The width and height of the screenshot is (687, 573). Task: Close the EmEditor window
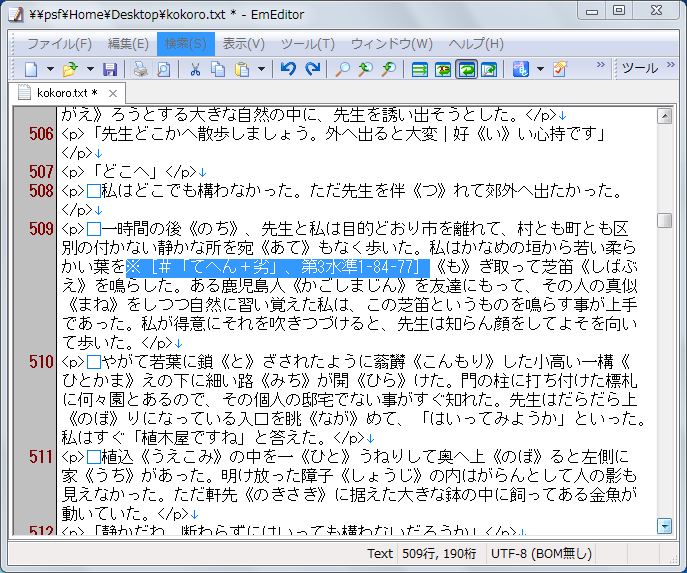point(656,11)
